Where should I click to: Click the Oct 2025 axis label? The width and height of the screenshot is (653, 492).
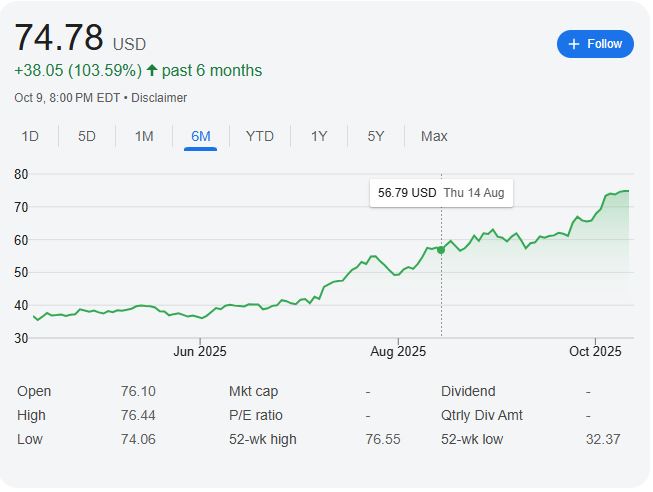click(595, 351)
